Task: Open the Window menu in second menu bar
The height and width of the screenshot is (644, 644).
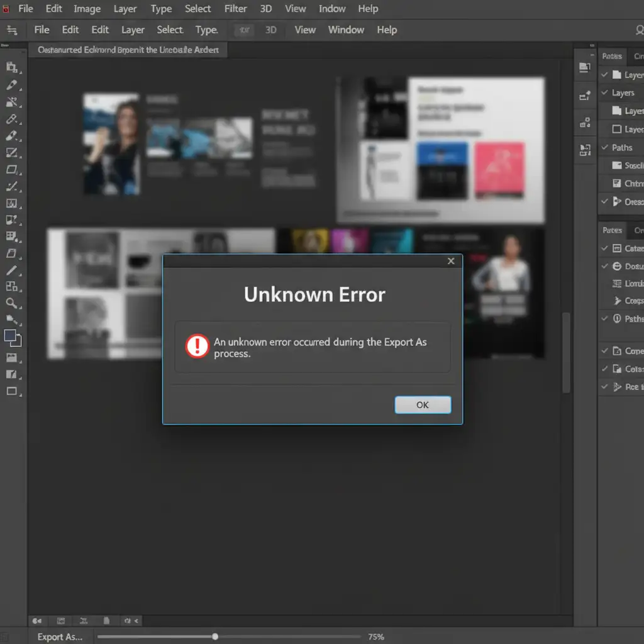Action: point(346,30)
